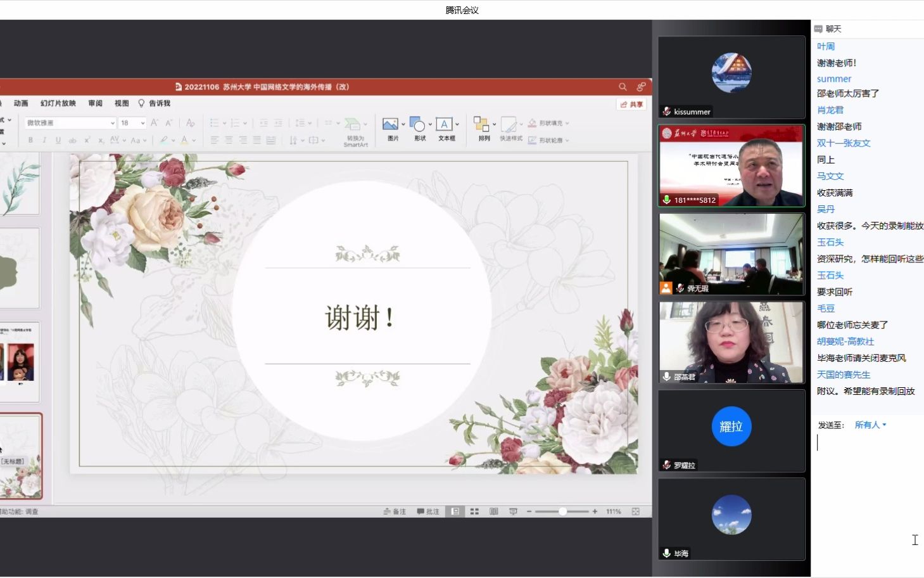Insert a text box via 文本框 icon
Image resolution: width=924 pixels, height=578 pixels.
445,124
